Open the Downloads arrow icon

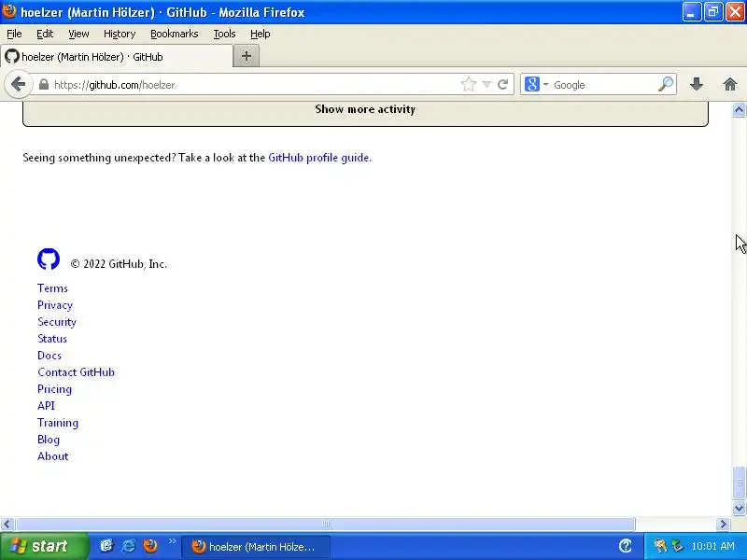[x=697, y=84]
